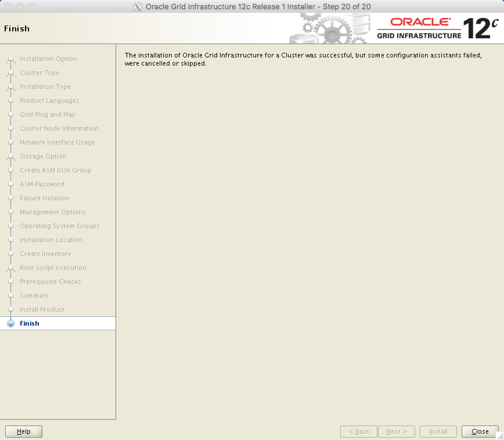This screenshot has width=504, height=440.
Task: Select the Installation Option step
Action: [48, 59]
